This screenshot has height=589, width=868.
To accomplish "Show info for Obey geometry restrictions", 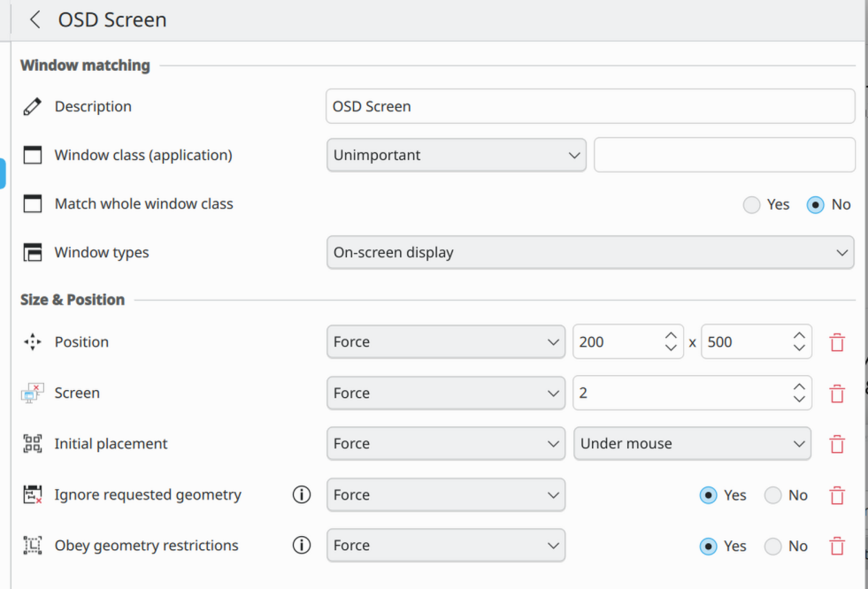I will tap(302, 546).
